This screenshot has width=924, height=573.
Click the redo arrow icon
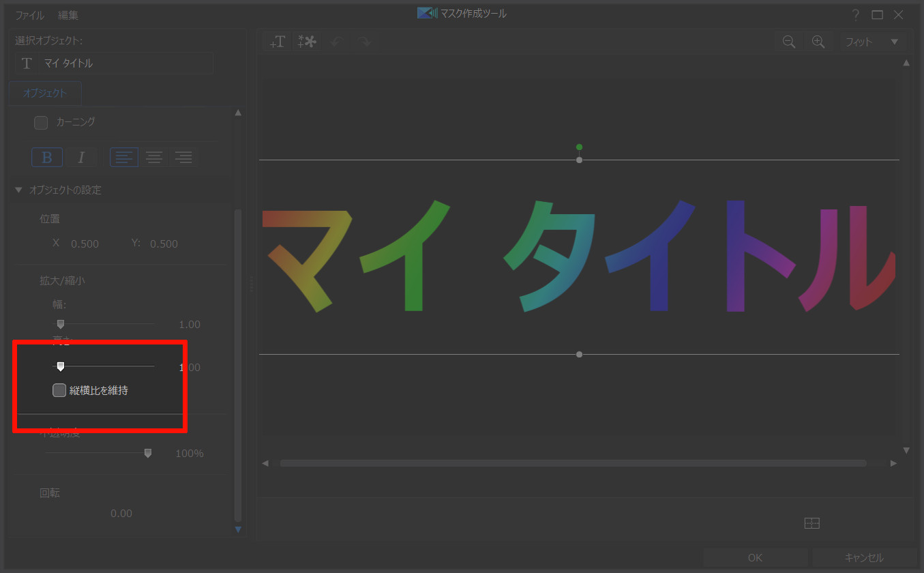click(366, 42)
